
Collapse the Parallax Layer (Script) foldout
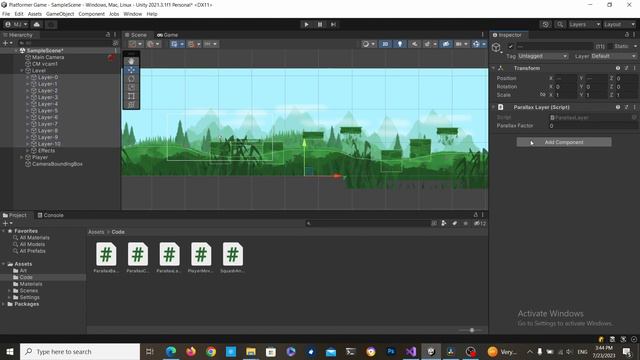[x=493, y=107]
